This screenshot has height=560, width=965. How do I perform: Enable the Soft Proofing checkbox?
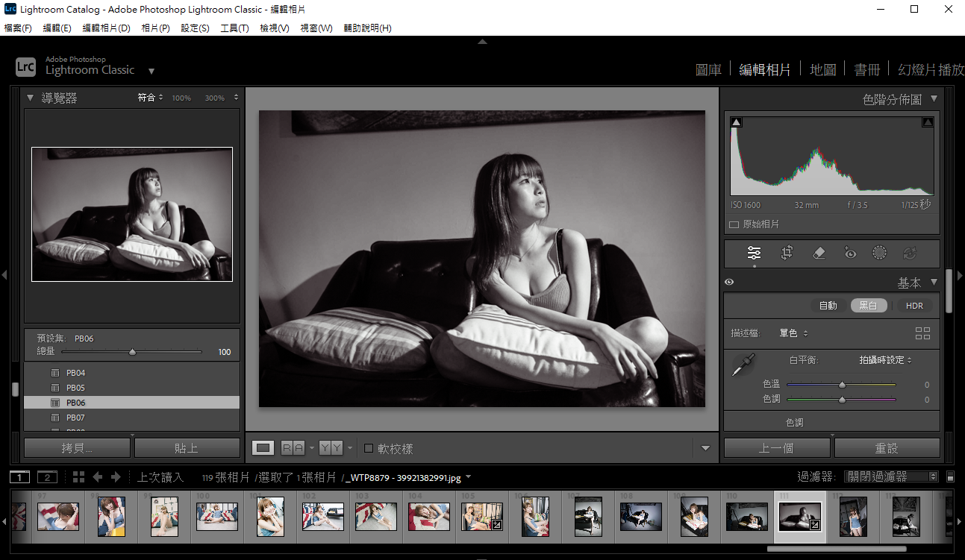369,448
